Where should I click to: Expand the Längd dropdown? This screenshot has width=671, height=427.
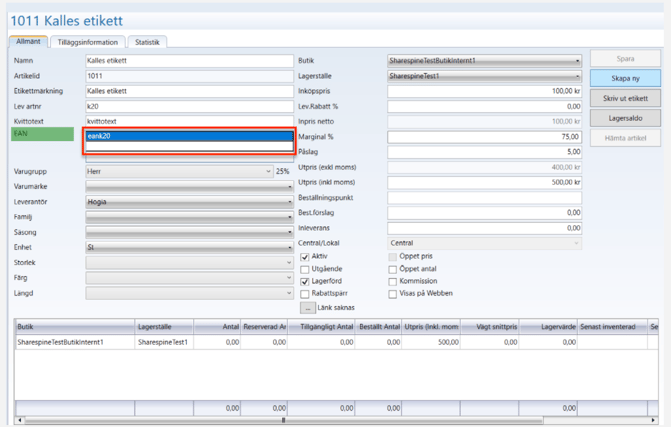[x=189, y=293]
